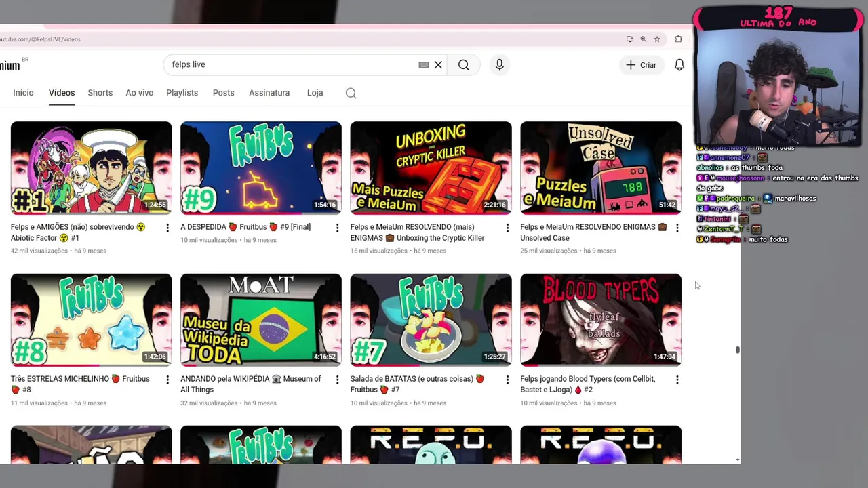
Task: Click title RESOLVENDO ENIGMAS Unsolved Case
Action: point(593,232)
